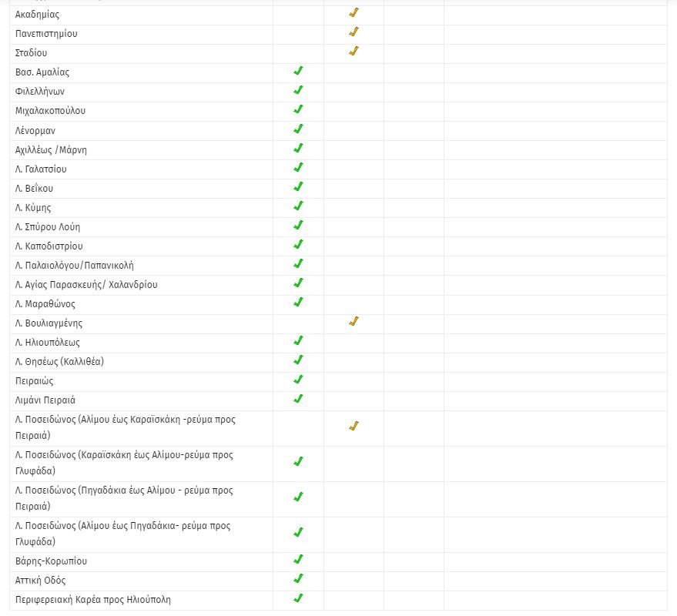Click the Αχιλλέως /Μάρνη text
The image size is (677, 616).
pyautogui.click(x=51, y=150)
